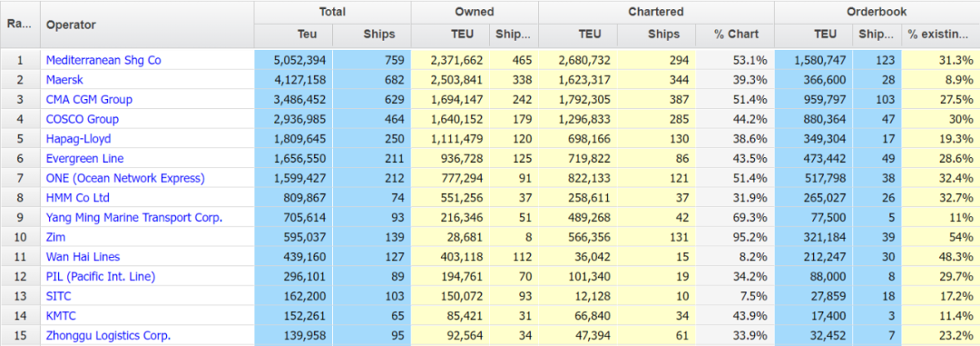Select orderbook ships value 123
The width and height of the screenshot is (980, 346).
[887, 60]
